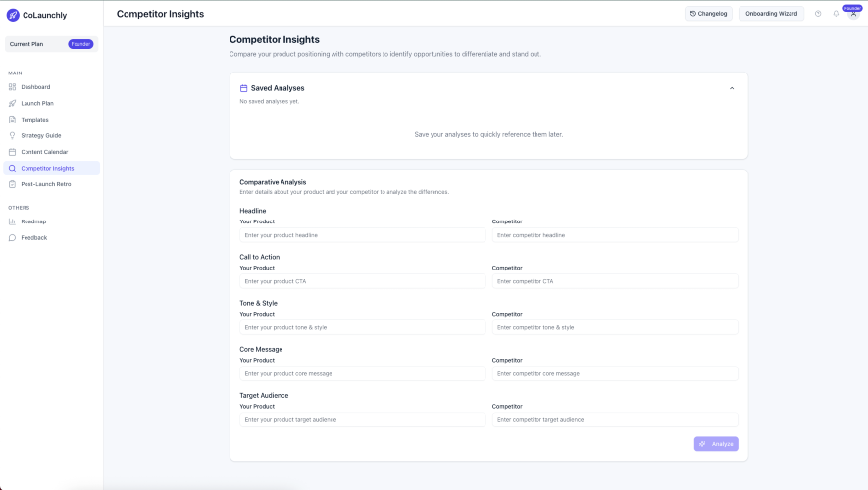Open the Templates sidebar item
The image size is (868, 490).
click(34, 120)
